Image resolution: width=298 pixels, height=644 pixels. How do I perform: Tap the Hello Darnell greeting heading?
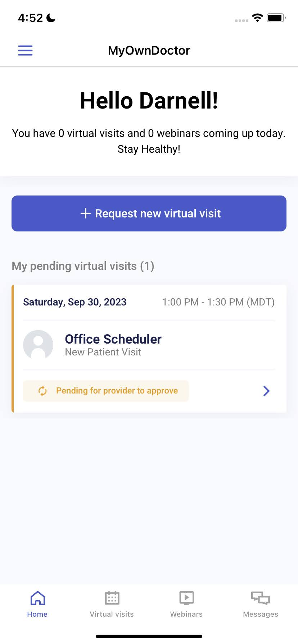149,101
